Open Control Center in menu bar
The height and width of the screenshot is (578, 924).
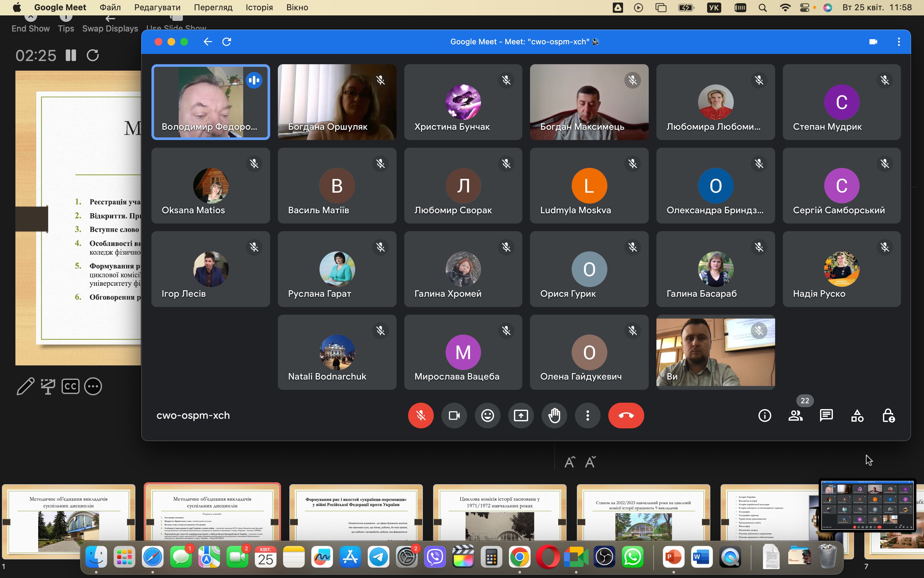click(x=805, y=8)
